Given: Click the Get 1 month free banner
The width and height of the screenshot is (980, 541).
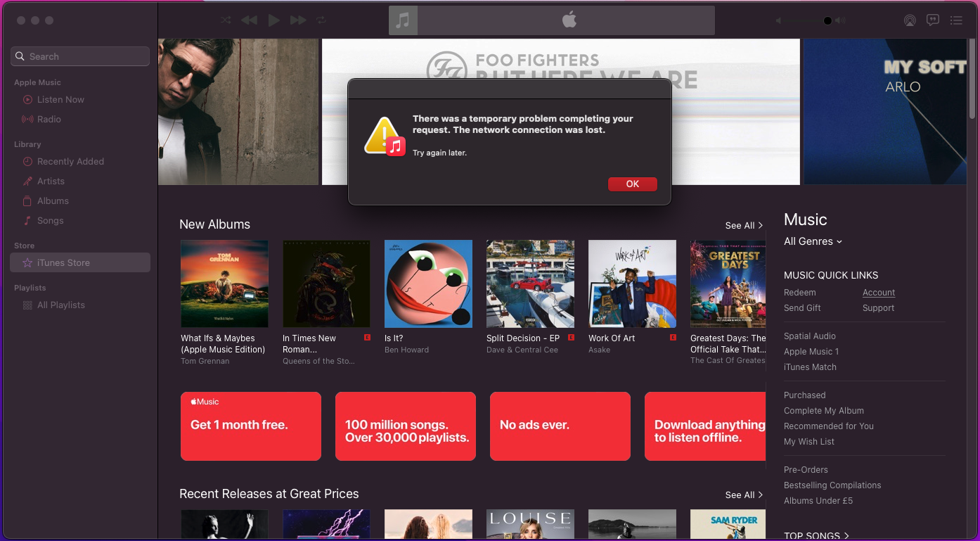Looking at the screenshot, I should point(251,426).
